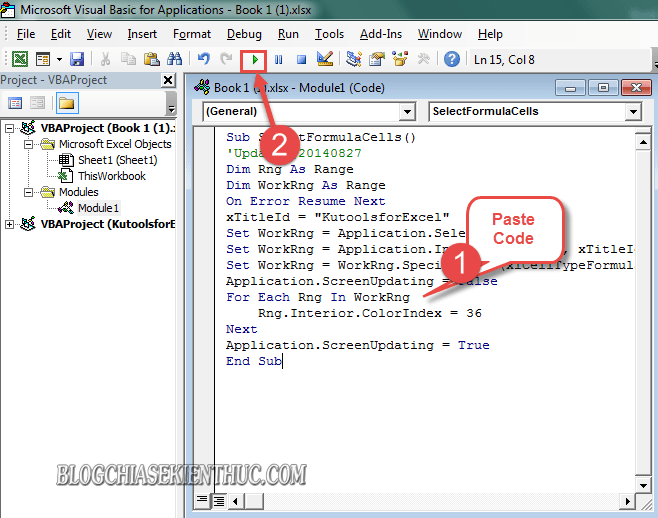
Task: Click the Toolbox icon in the toolbar
Action: coord(423,59)
